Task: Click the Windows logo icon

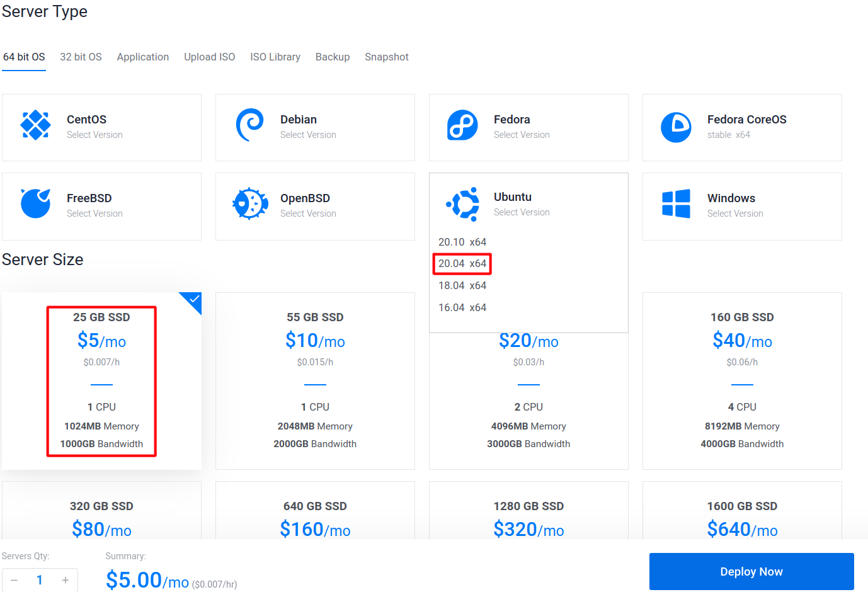Action: click(677, 204)
